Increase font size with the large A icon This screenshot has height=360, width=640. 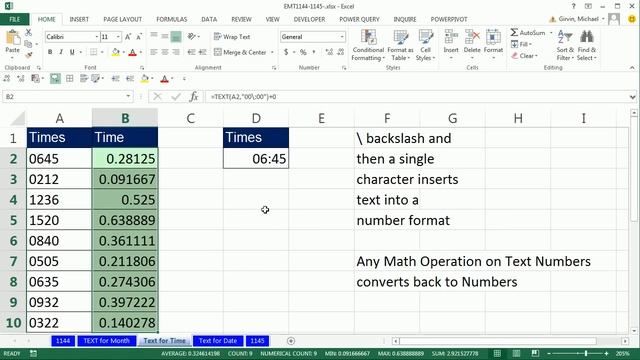(128, 37)
